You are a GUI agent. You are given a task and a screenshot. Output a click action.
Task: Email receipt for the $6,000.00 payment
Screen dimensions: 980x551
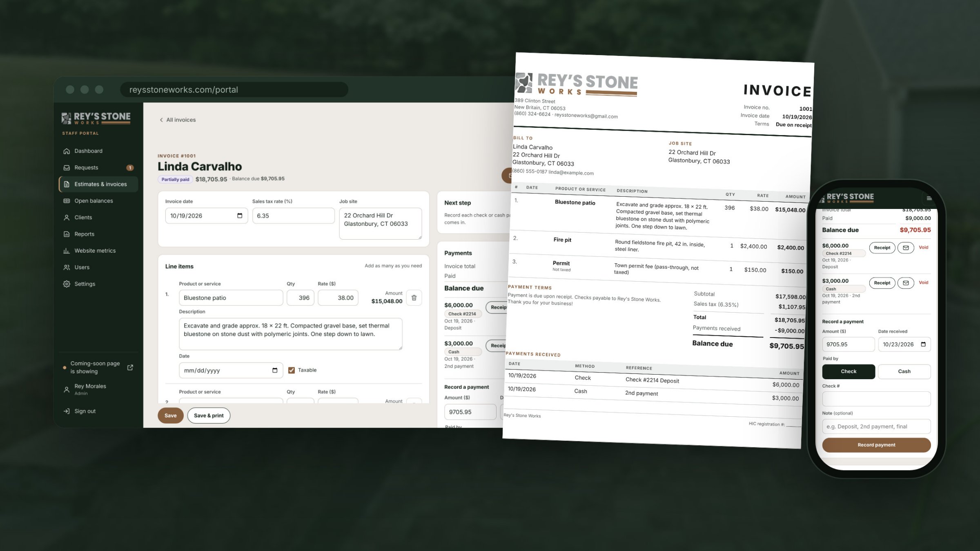[x=905, y=248]
